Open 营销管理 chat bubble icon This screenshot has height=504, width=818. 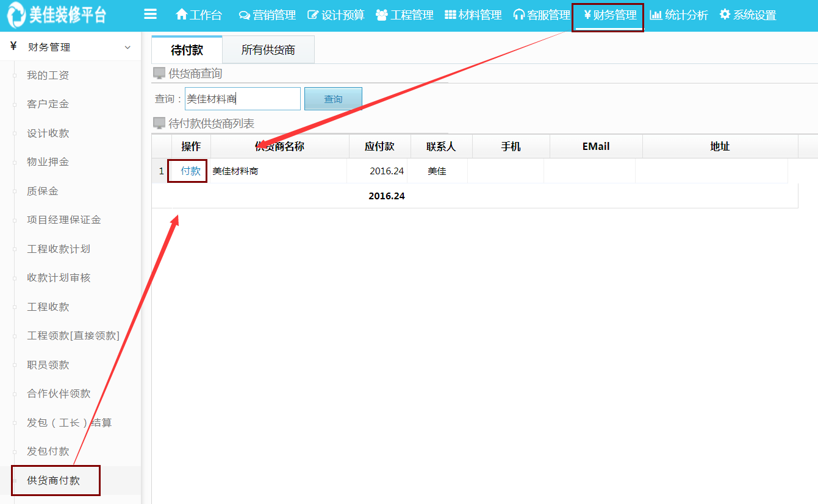(x=245, y=15)
